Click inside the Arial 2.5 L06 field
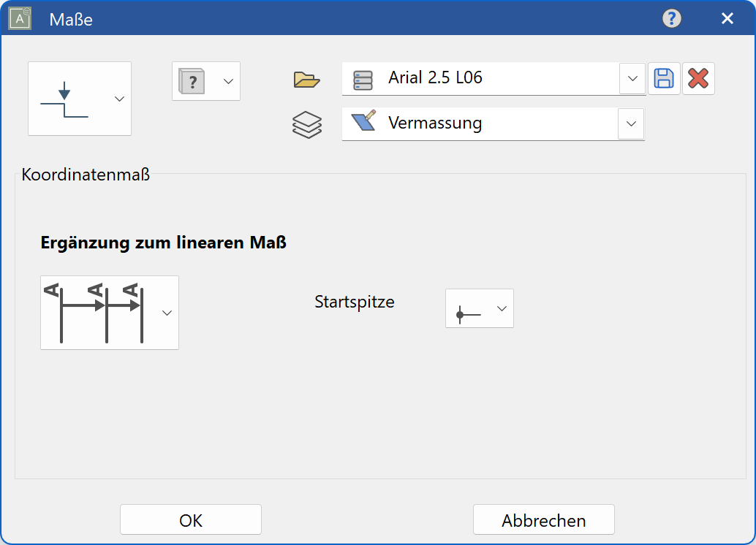The image size is (756, 545). [475, 78]
